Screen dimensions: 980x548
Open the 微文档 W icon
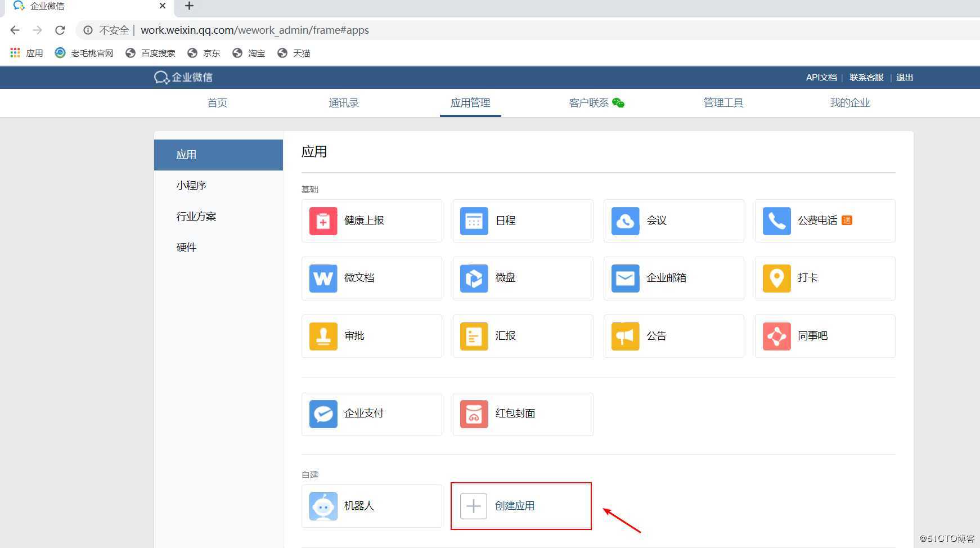(x=323, y=279)
